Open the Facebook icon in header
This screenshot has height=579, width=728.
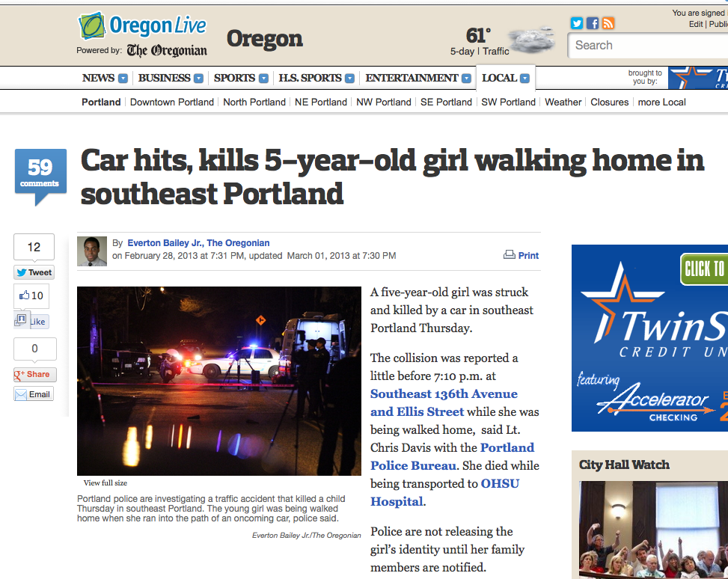coord(593,22)
